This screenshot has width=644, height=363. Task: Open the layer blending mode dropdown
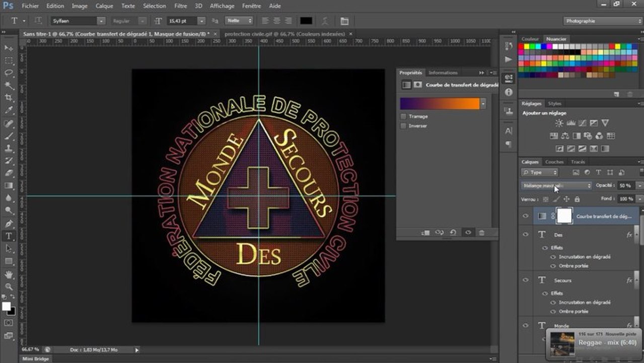pyautogui.click(x=556, y=186)
